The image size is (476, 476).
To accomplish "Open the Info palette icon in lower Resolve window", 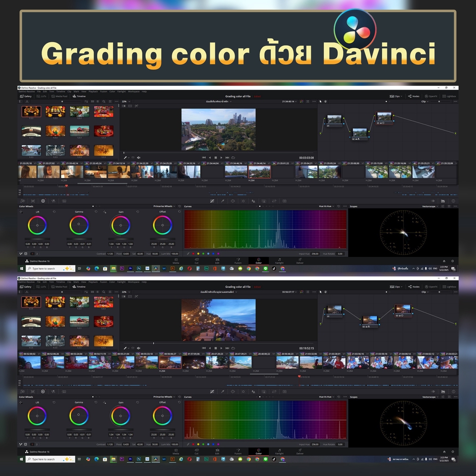I will 453,392.
